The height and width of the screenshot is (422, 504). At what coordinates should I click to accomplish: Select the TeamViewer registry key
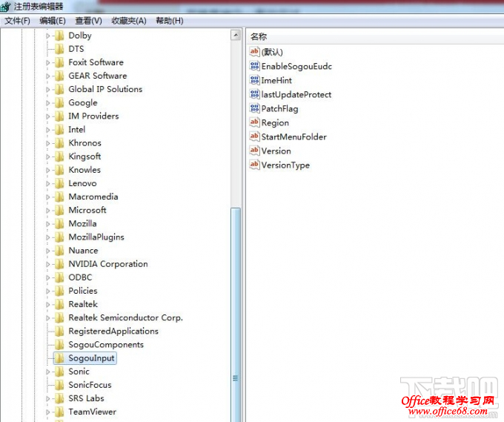tap(92, 412)
